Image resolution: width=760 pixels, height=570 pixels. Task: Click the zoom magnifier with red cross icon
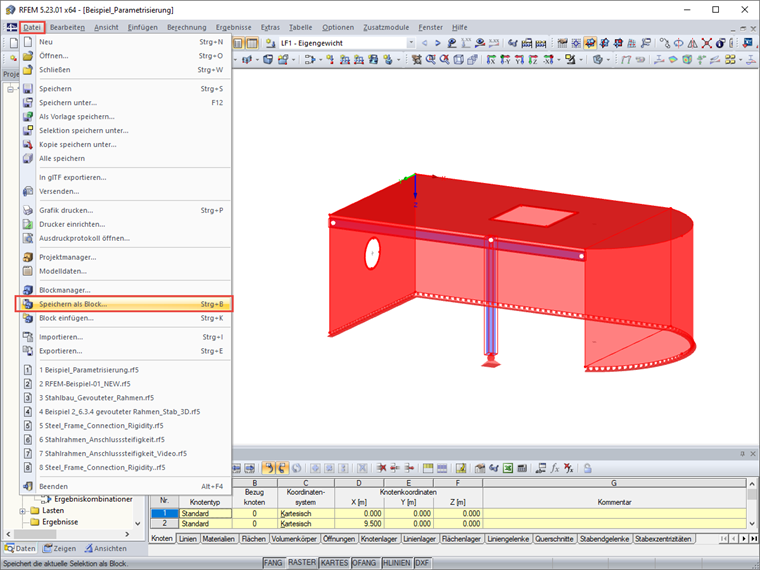444,60
